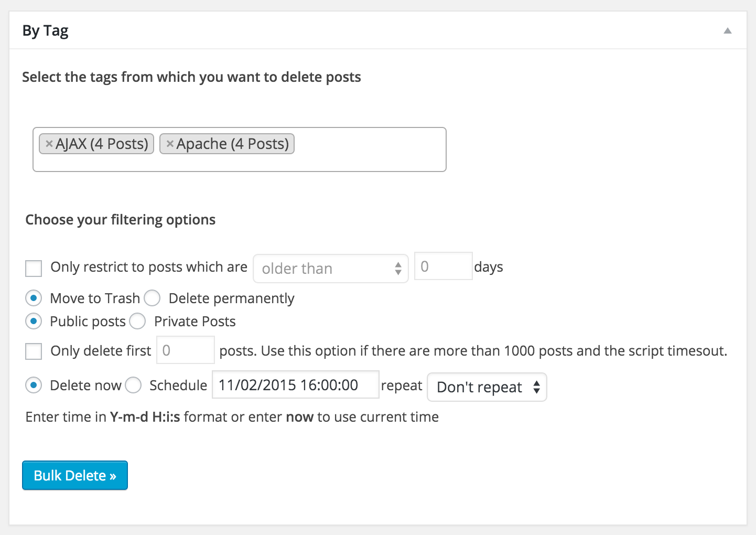Focus the 'Only delete first' post count field
This screenshot has width=756, height=535.
[186, 350]
